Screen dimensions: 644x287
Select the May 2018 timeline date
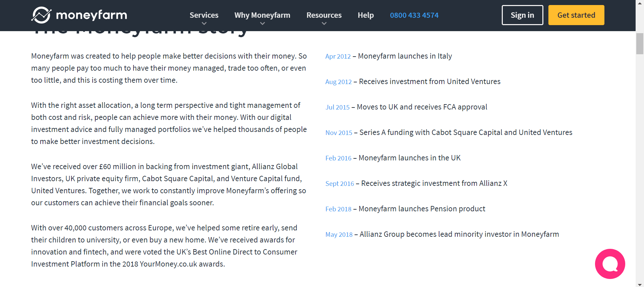(339, 234)
